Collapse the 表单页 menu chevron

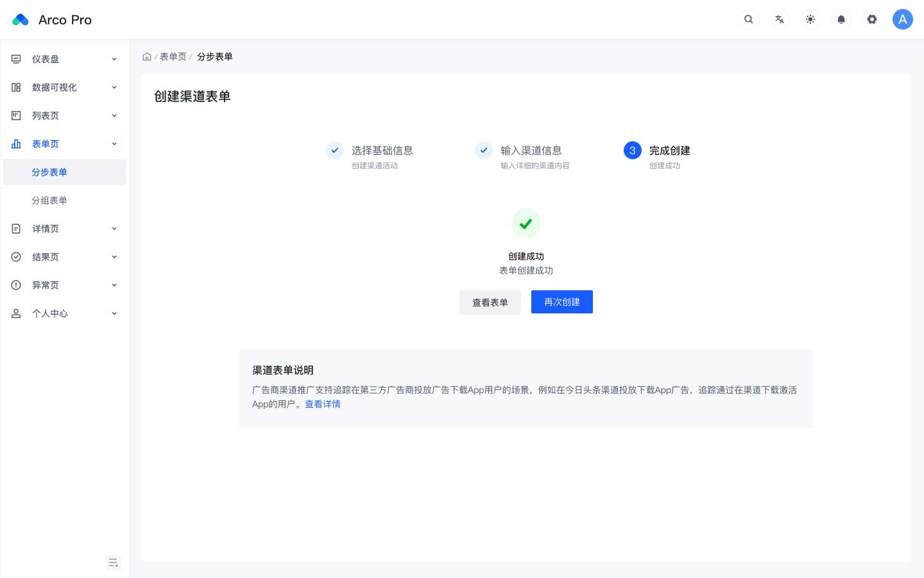(x=114, y=144)
